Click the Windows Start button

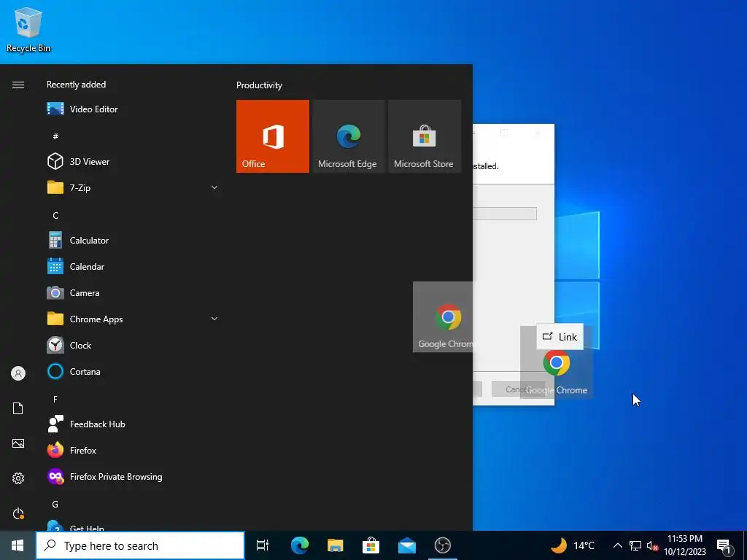pyautogui.click(x=18, y=545)
